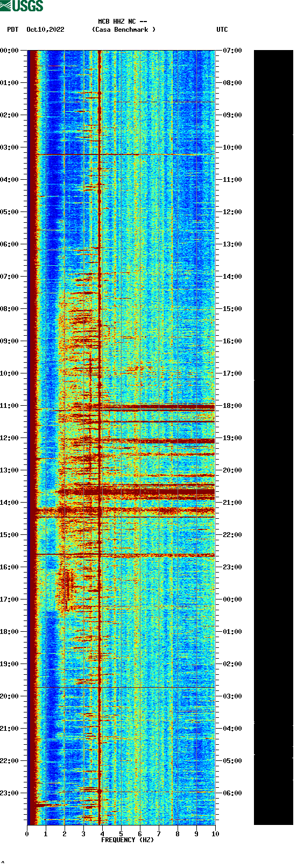Click the PDT axis '08:00' label
Image resolution: width=297 pixels, height=868 pixels.
coord(9,309)
